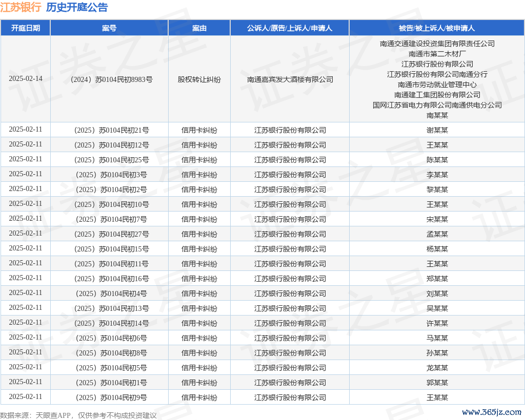Click the 历史开庭公告 heading
The width and height of the screenshot is (525, 420).
pyautogui.click(x=77, y=7)
